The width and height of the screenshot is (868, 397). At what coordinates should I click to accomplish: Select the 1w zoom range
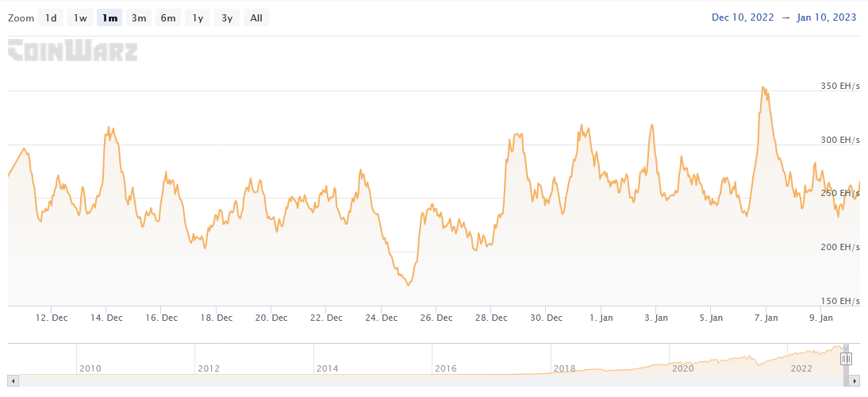(80, 17)
